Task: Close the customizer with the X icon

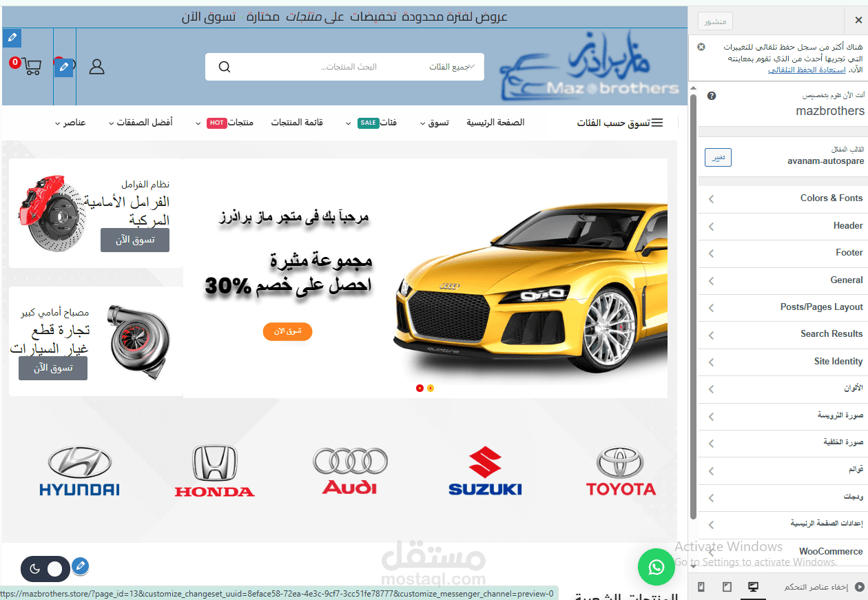Action: tap(858, 21)
